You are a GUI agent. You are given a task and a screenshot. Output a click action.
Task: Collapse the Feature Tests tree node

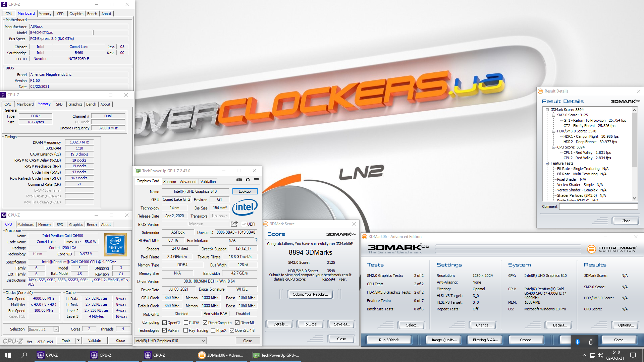(547, 163)
